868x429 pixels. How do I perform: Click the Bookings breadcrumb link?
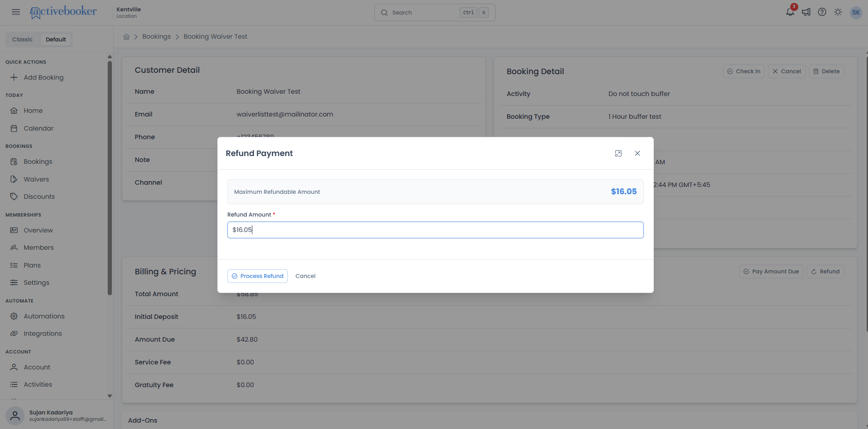pos(156,36)
